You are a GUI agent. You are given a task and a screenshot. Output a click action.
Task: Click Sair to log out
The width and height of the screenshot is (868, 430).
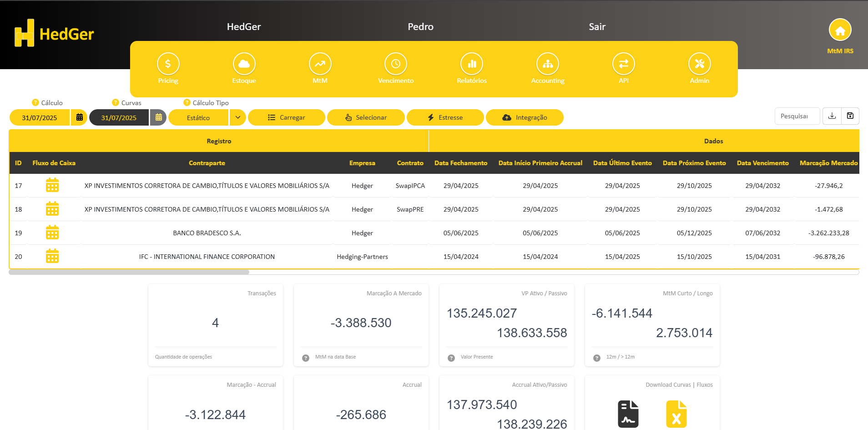[597, 27]
